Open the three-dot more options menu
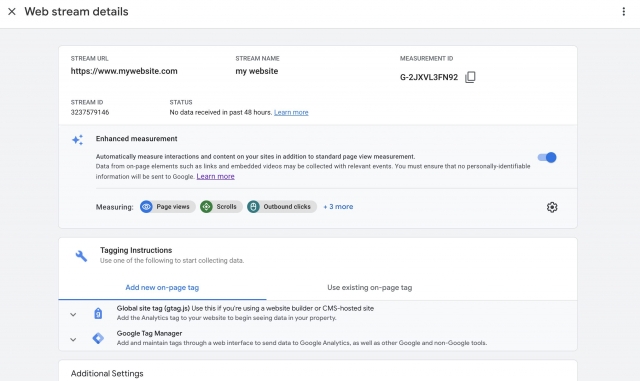 (623, 11)
